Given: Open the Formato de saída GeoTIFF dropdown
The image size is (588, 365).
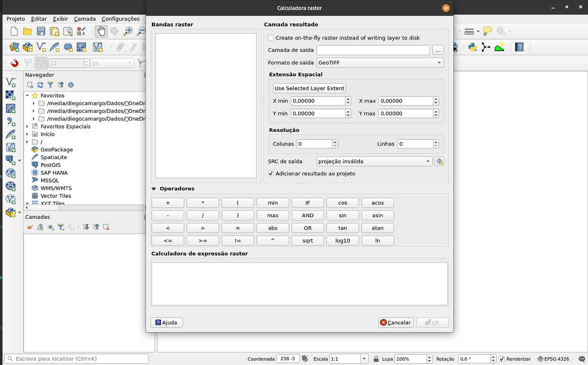Looking at the screenshot, I should point(380,63).
